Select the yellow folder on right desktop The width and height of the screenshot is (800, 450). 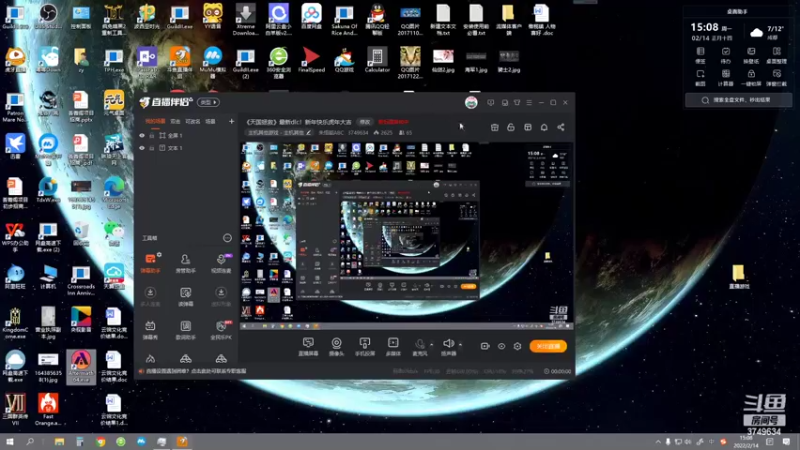(738, 277)
